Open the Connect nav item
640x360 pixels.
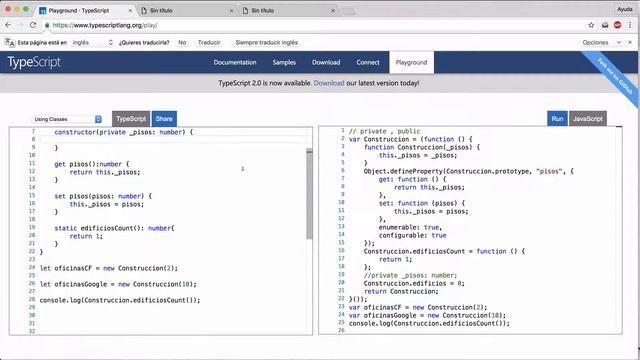click(368, 62)
